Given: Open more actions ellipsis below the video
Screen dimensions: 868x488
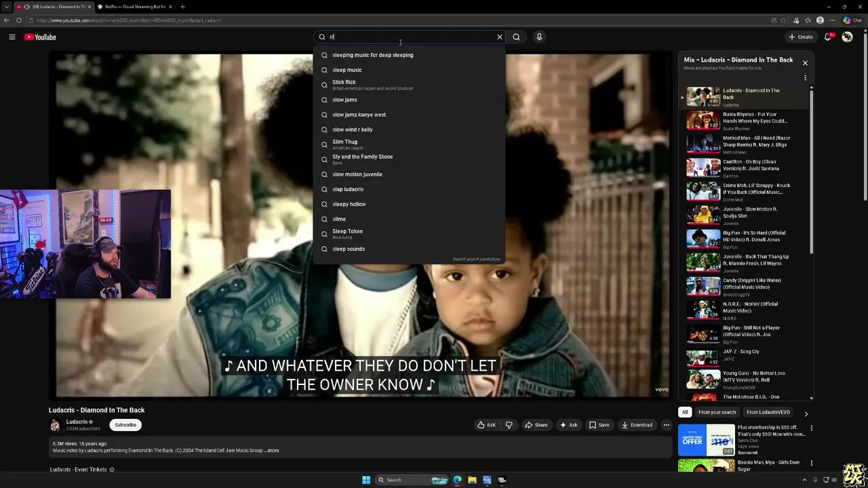Looking at the screenshot, I should [666, 425].
